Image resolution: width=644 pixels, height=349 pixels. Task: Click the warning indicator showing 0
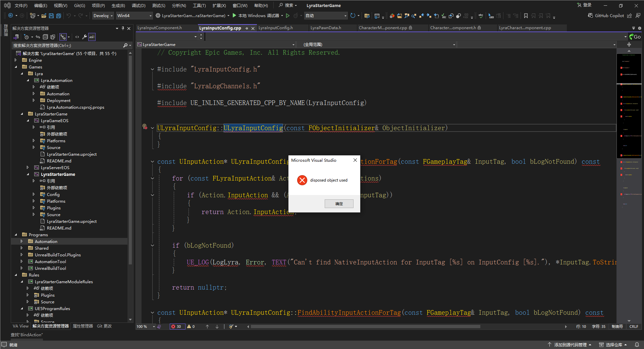point(191,327)
